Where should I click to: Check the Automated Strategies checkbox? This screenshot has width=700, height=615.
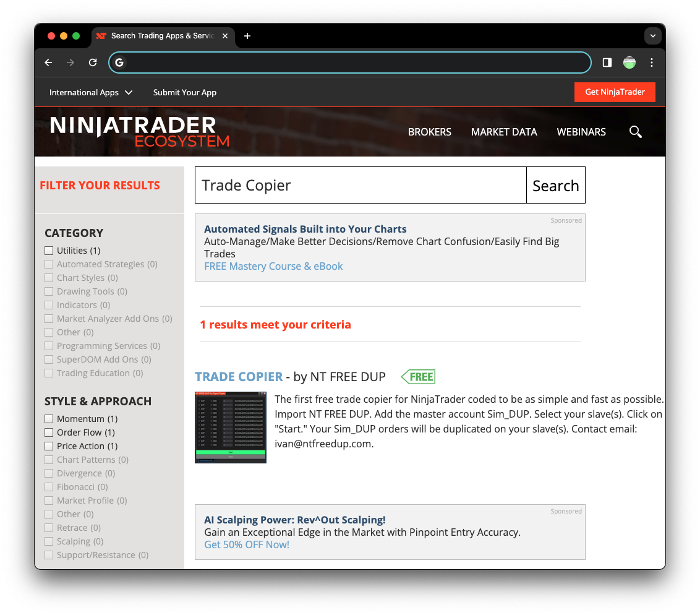(x=49, y=264)
